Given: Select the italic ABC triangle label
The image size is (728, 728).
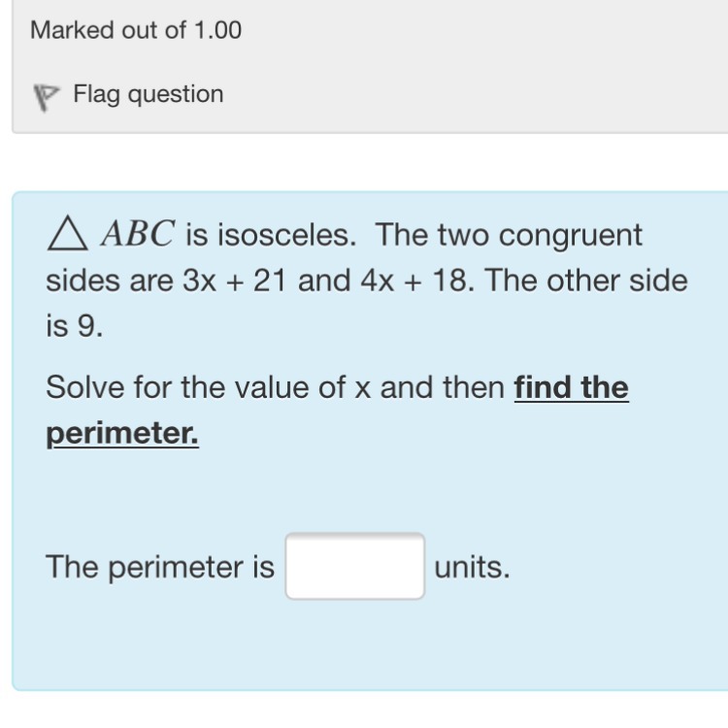Looking at the screenshot, I should pyautogui.click(x=138, y=235).
